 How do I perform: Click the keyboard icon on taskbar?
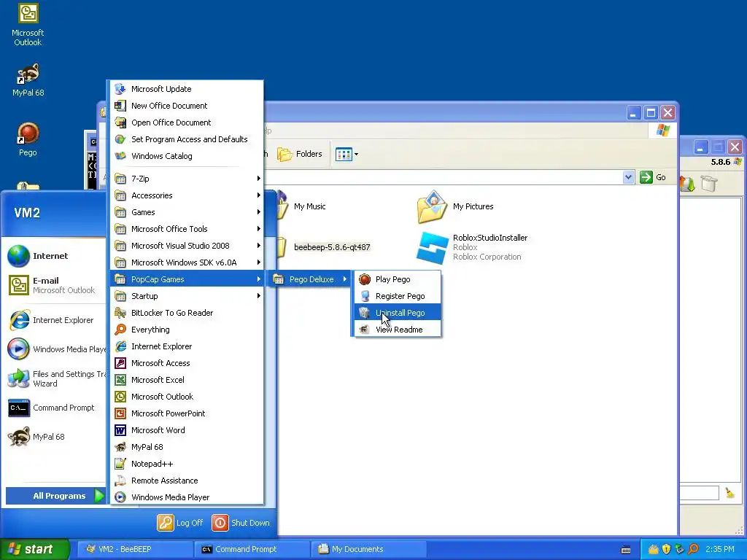[x=626, y=550]
